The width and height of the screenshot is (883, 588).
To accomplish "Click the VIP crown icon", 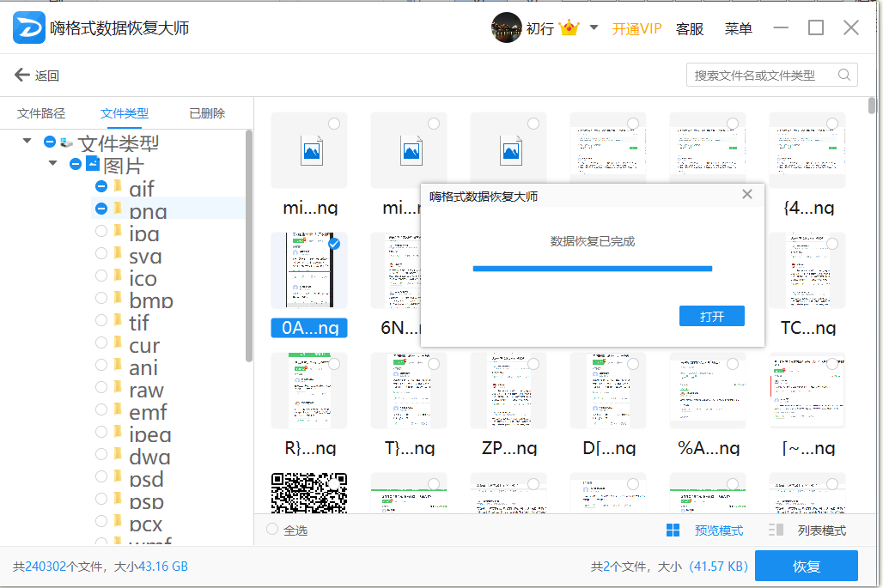I will pos(569,27).
